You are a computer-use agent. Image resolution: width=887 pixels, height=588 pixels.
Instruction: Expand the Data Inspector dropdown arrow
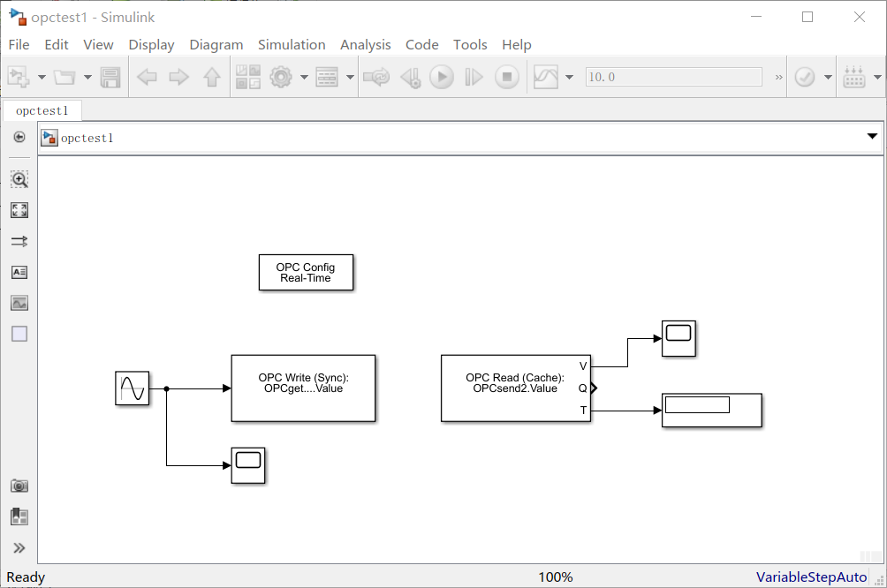tap(570, 77)
